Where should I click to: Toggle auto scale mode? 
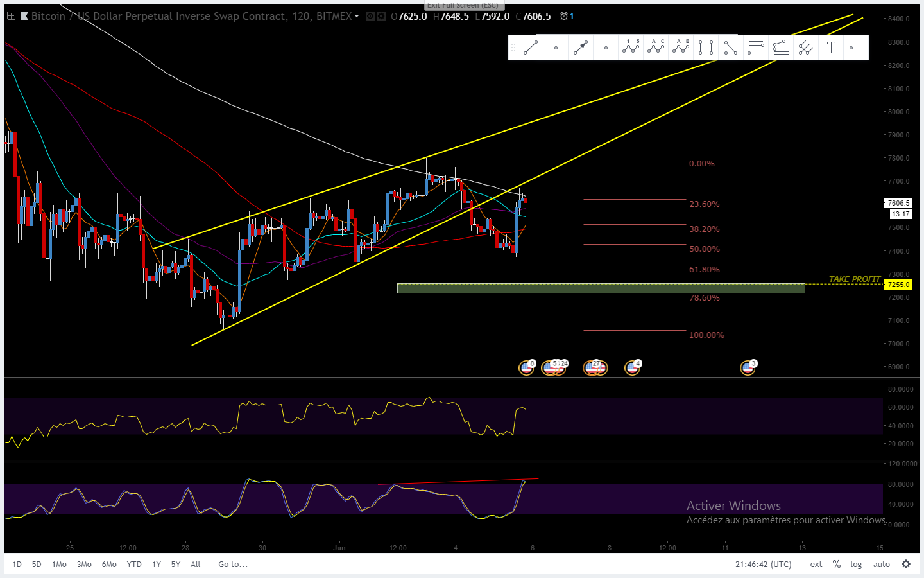click(x=881, y=564)
